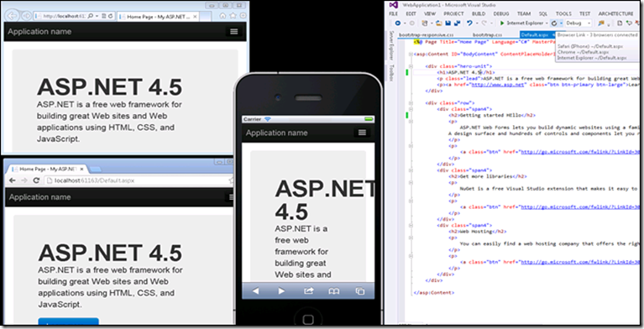The height and width of the screenshot is (329, 644).
Task: Click the Save All icon in Visual Studio
Action: click(457, 23)
